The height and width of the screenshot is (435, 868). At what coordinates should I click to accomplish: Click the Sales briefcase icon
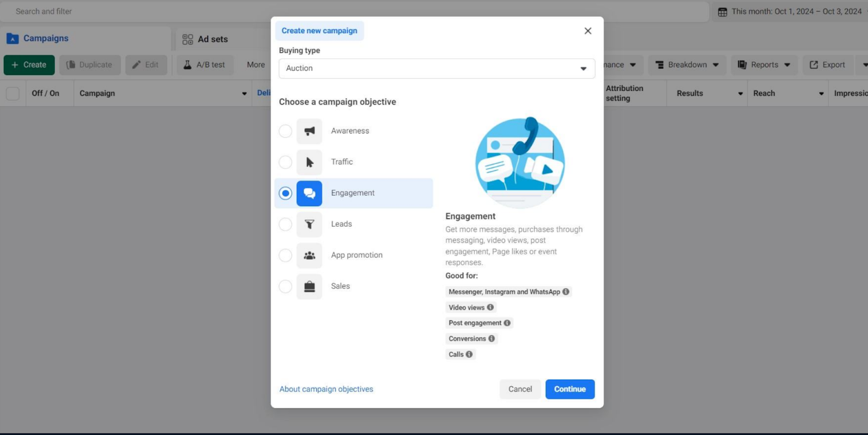pos(309,286)
